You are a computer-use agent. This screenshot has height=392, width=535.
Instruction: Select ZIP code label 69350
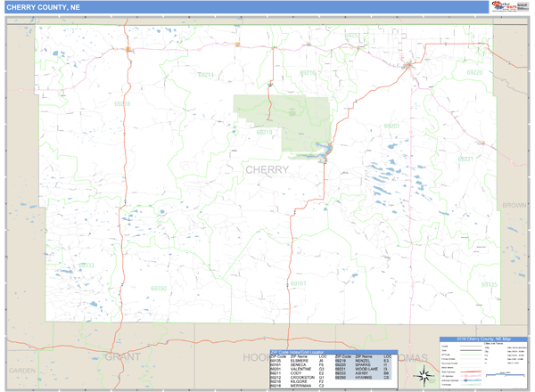(159, 288)
